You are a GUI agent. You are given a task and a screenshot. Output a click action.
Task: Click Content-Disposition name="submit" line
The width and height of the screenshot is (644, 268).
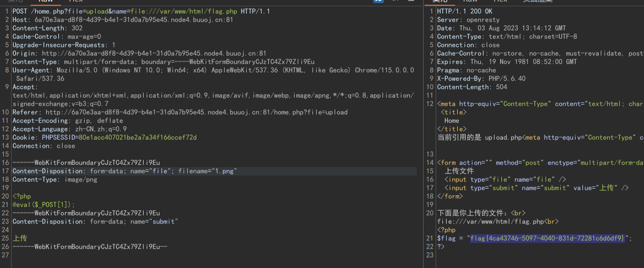[x=95, y=221]
